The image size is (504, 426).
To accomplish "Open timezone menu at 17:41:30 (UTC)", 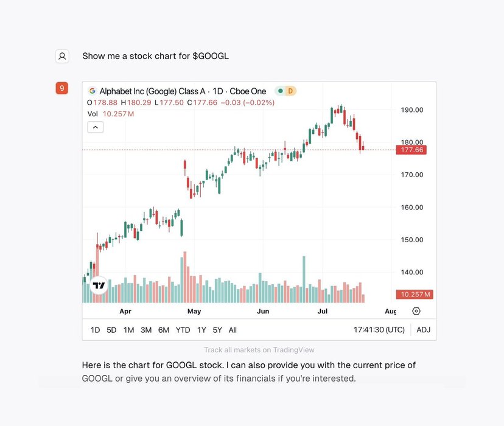I will [x=379, y=330].
